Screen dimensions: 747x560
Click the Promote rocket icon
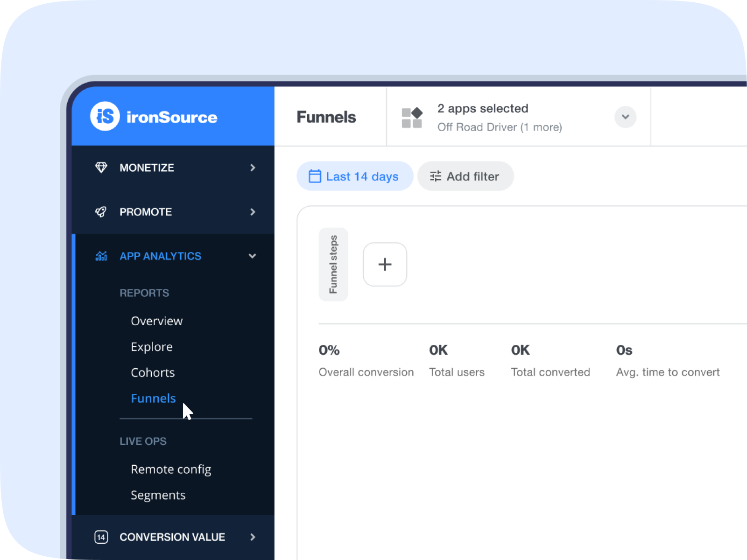[101, 212]
